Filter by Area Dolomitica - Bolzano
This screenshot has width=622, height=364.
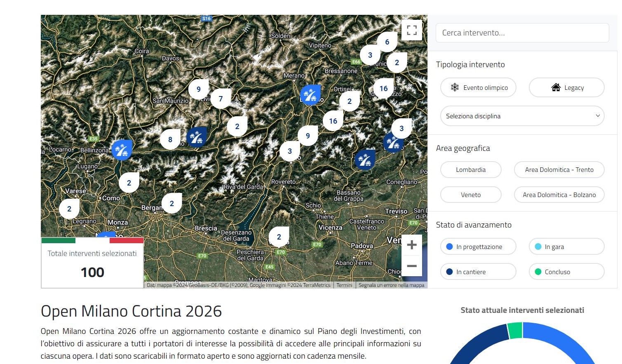(559, 195)
